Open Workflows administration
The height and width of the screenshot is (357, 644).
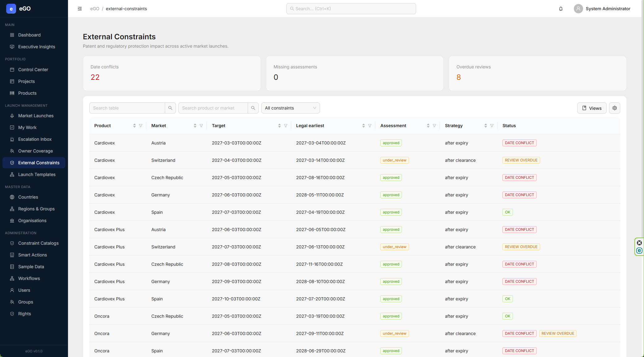[x=34, y=278]
